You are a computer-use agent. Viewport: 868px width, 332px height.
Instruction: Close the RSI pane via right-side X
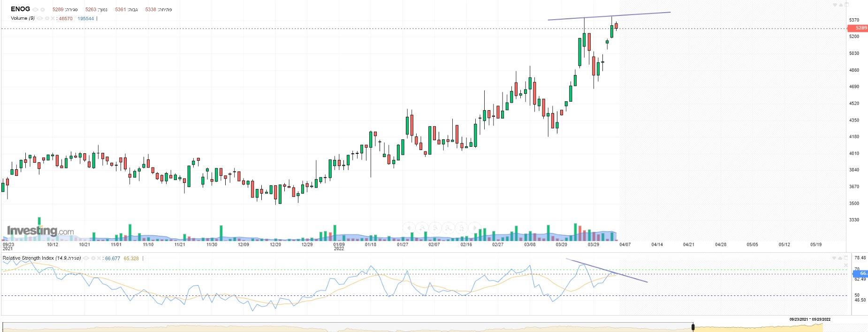point(846,265)
